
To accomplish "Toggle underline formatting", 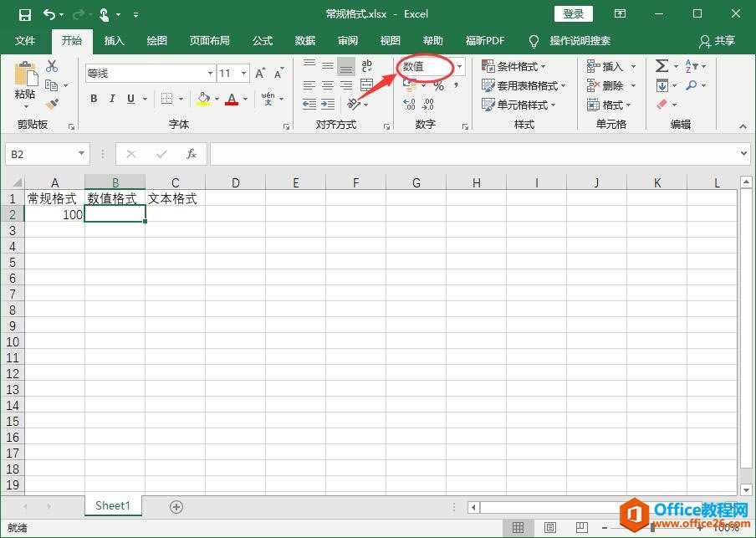I will (130, 98).
